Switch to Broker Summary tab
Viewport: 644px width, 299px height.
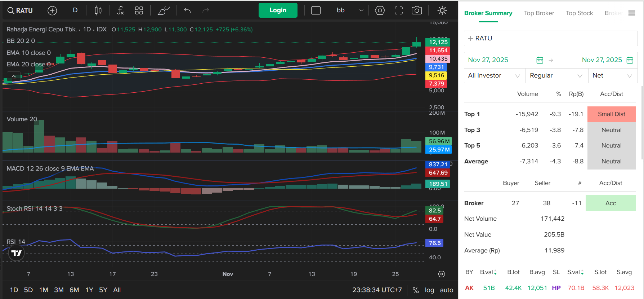488,13
